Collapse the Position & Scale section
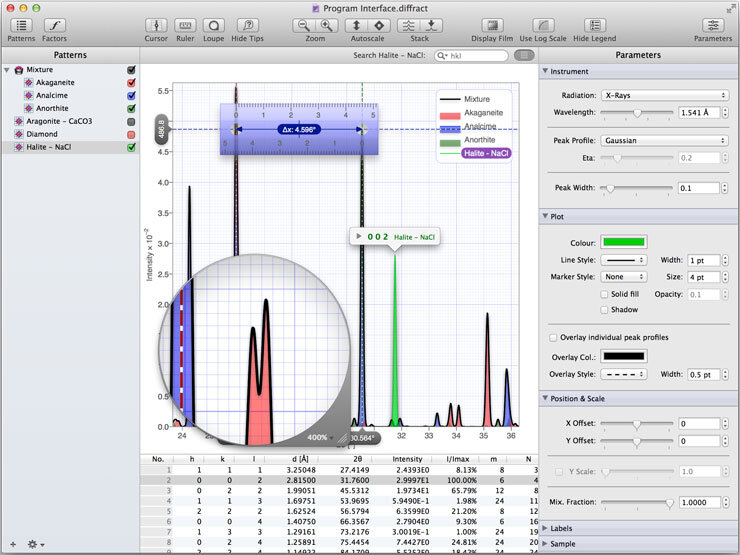Screen dimensions: 740x555 545,398
